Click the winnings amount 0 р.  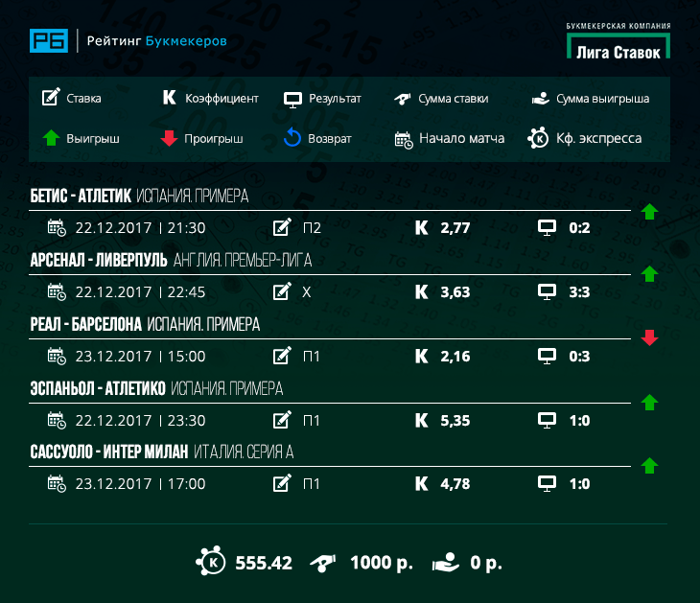tap(486, 564)
